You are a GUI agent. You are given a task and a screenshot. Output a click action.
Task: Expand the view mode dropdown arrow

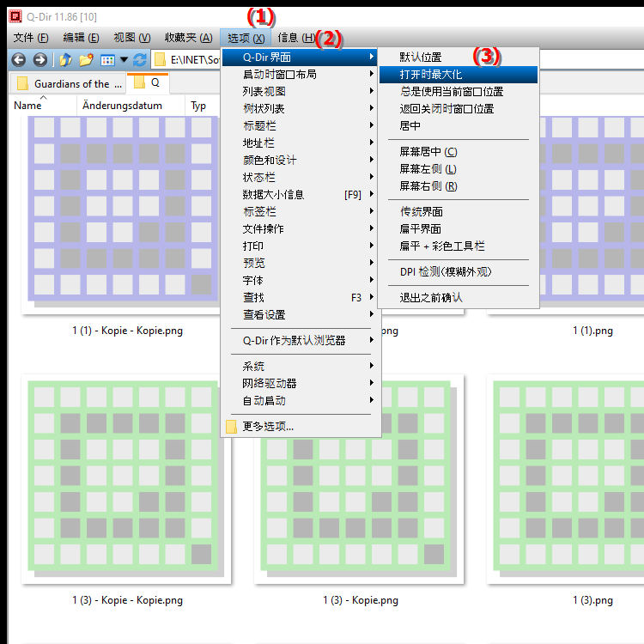[x=124, y=60]
